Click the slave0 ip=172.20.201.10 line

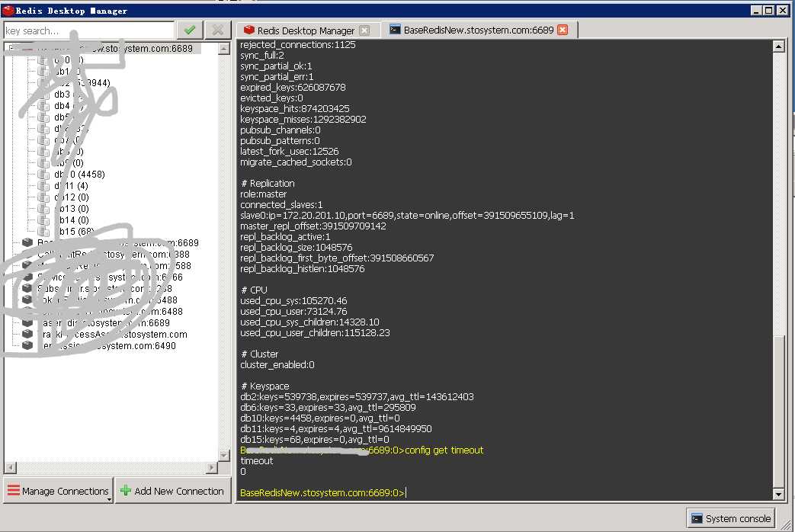click(407, 215)
